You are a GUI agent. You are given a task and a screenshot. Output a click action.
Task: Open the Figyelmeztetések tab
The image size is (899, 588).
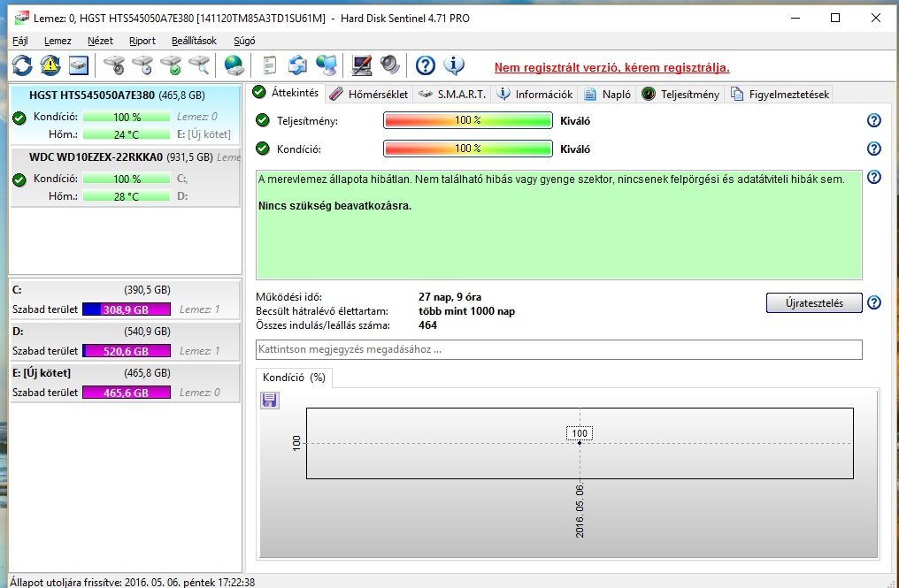[780, 94]
